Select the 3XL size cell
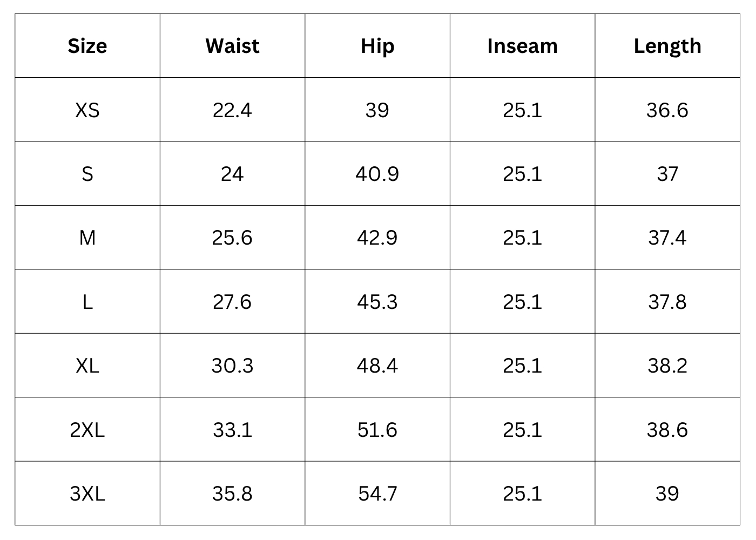 (87, 494)
